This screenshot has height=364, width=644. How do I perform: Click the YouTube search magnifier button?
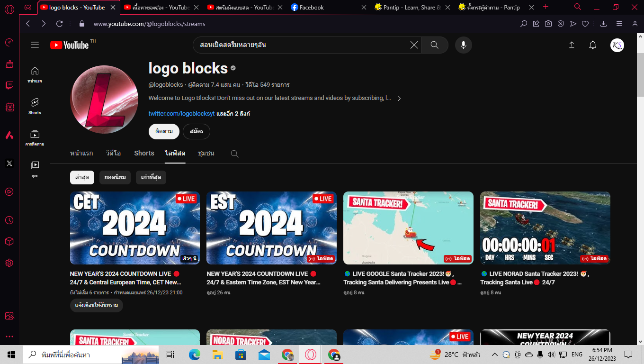[434, 45]
